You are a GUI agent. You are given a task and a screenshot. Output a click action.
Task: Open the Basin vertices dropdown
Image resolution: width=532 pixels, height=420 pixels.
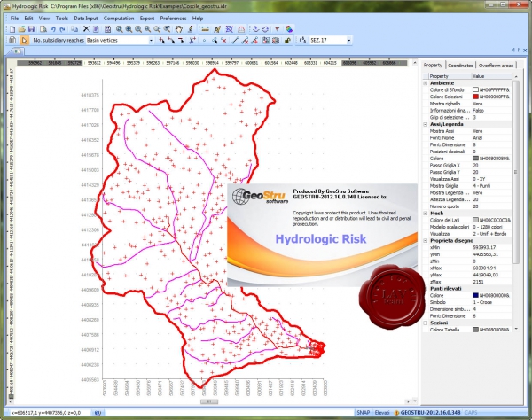coord(151,41)
